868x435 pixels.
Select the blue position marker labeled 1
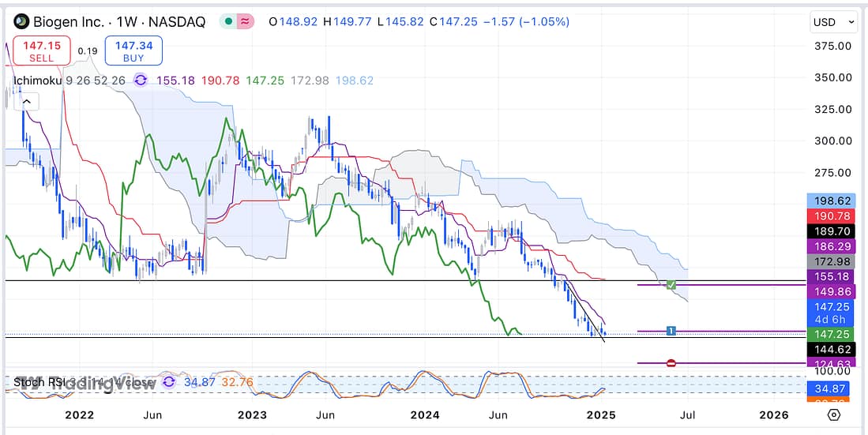click(x=671, y=331)
